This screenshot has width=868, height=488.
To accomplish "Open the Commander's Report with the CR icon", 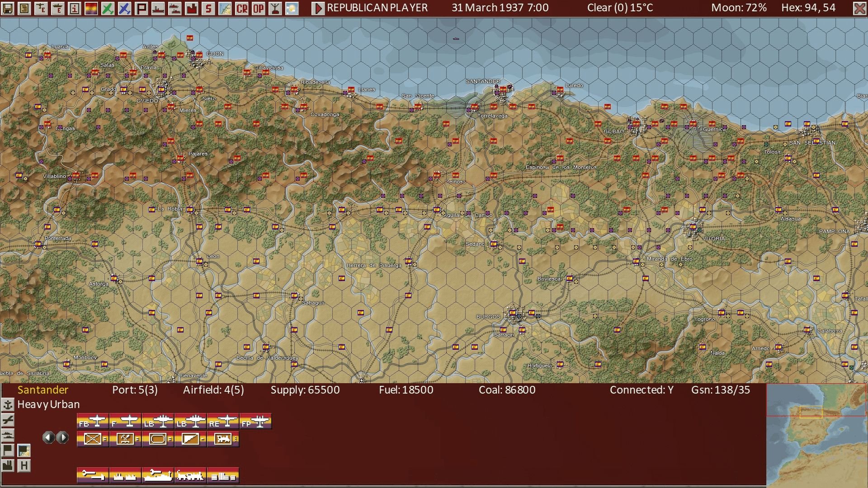I will [x=242, y=8].
